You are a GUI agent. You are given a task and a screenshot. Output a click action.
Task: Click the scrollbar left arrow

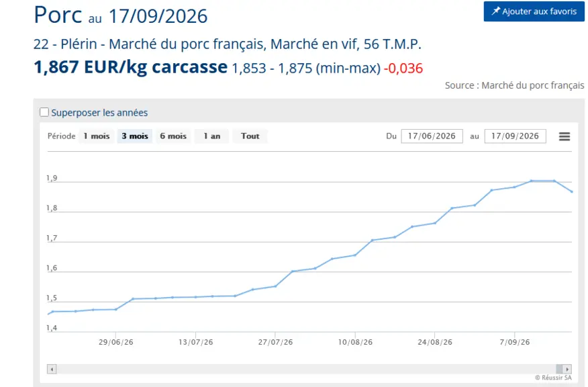point(52,369)
